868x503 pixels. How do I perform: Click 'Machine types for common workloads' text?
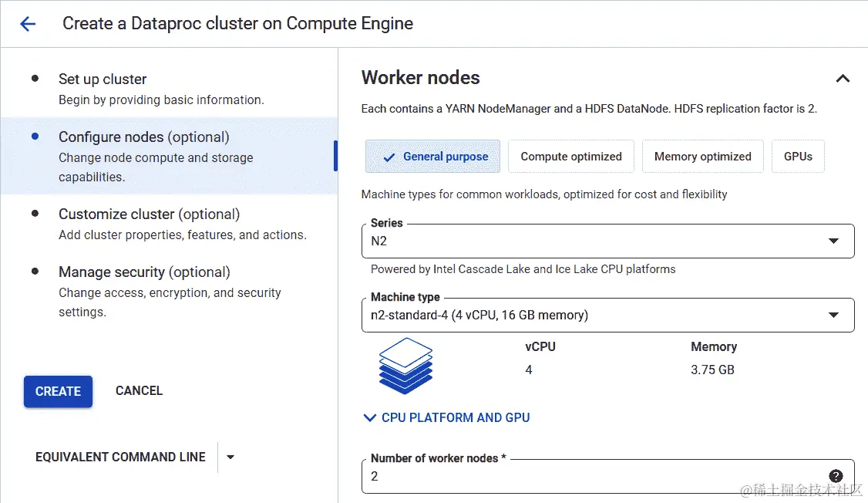pyautogui.click(x=544, y=194)
